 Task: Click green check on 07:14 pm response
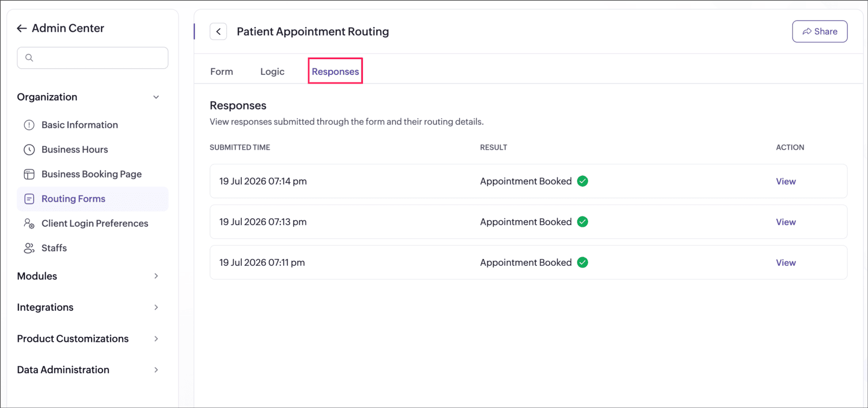tap(583, 181)
